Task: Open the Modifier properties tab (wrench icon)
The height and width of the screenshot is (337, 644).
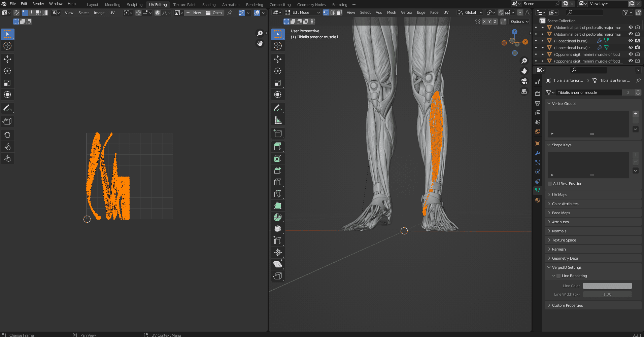Action: [538, 153]
